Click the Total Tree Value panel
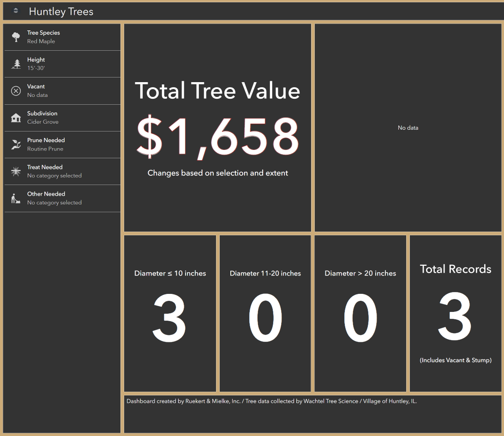 (x=217, y=127)
